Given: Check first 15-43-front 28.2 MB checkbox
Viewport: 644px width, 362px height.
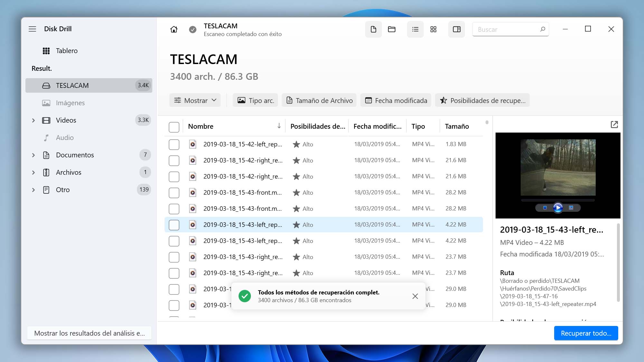Looking at the screenshot, I should (174, 193).
